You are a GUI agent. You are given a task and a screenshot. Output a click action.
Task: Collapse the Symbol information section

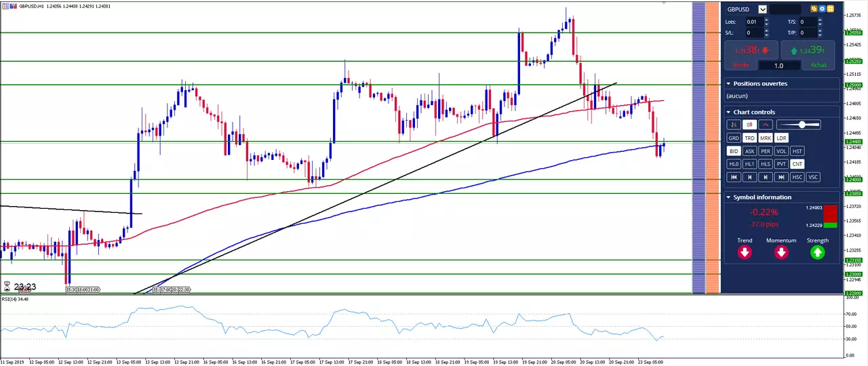pos(728,197)
